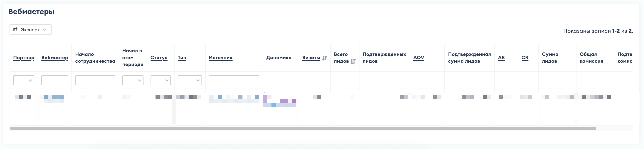Screen dimensions: 644x149
Task: Open the Статус filter dropdown
Action: (x=160, y=80)
